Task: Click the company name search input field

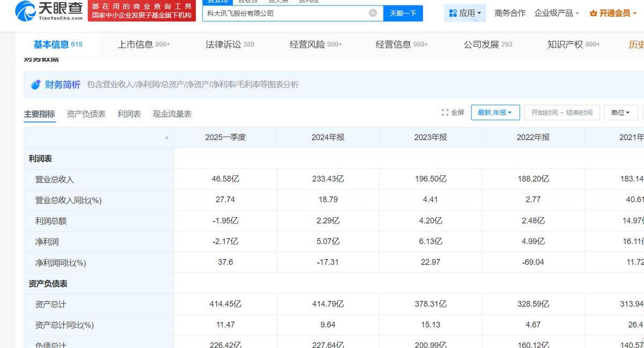Action: click(x=284, y=13)
